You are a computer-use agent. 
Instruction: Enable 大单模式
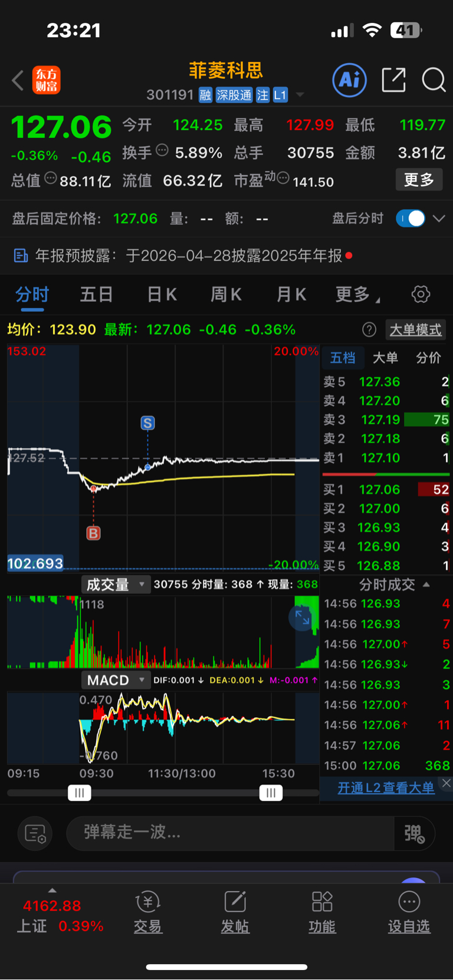(415, 329)
